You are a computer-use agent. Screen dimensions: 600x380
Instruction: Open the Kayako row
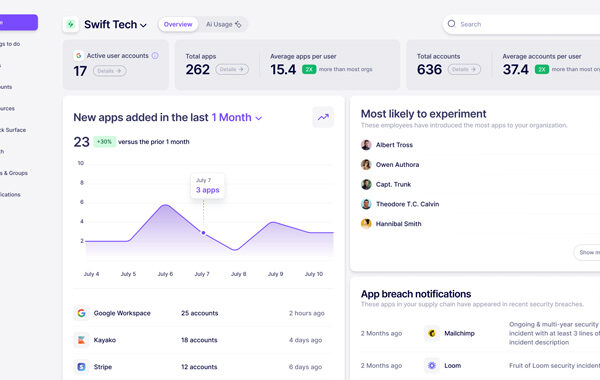[203, 340]
